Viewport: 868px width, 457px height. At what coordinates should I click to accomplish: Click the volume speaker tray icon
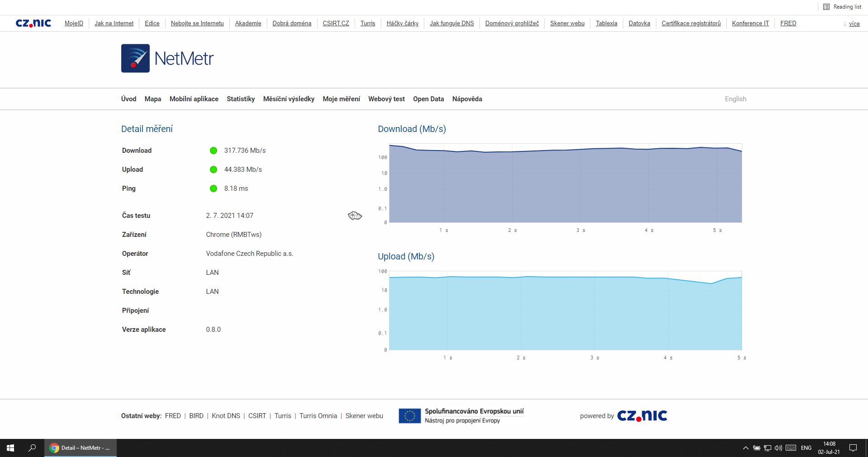point(778,448)
